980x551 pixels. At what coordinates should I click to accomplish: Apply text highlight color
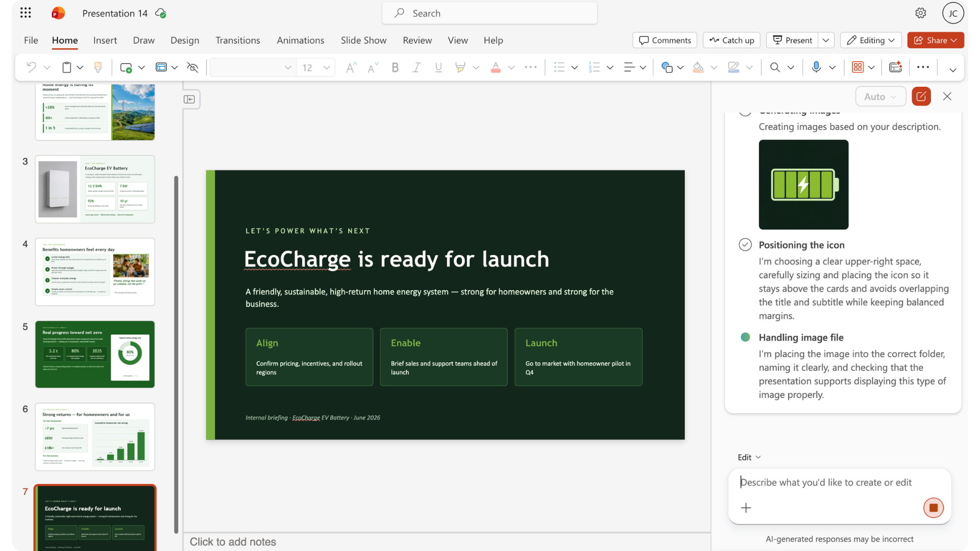460,67
